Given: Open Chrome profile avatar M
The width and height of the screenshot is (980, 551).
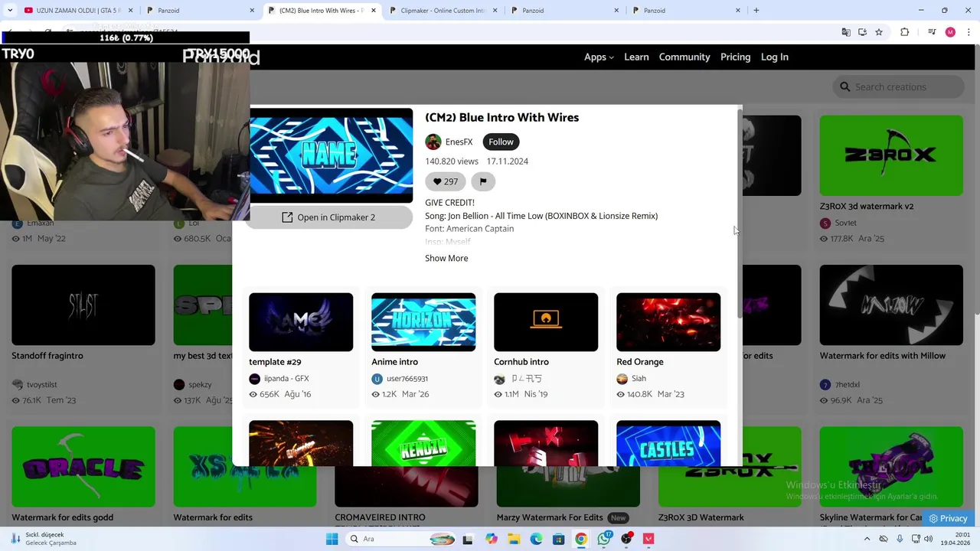Looking at the screenshot, I should click(x=950, y=32).
